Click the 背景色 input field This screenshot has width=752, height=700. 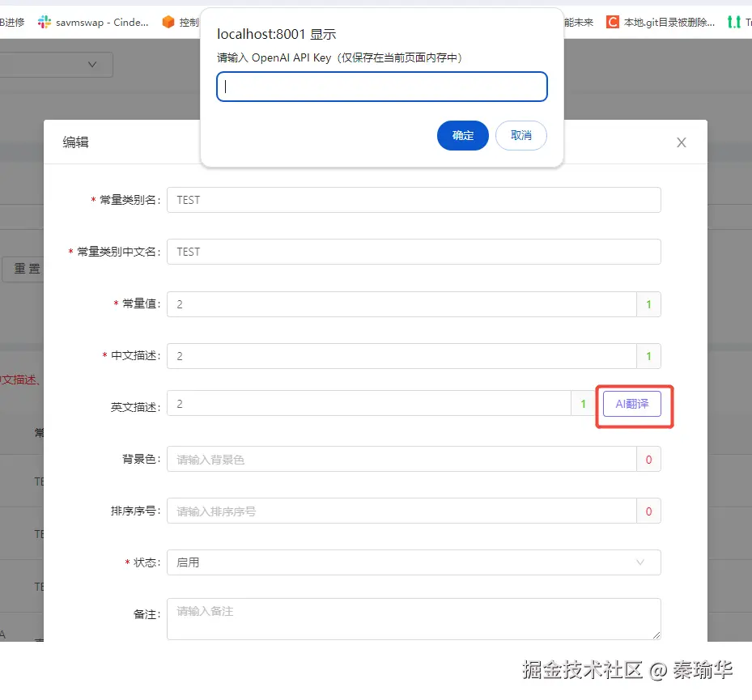tap(401, 460)
